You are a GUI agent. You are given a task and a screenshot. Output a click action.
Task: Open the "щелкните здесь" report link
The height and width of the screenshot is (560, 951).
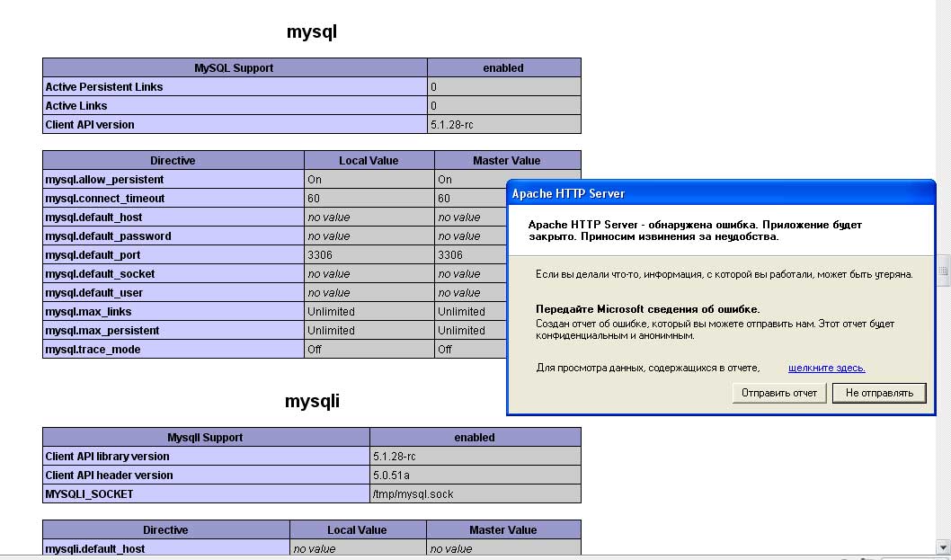(826, 368)
